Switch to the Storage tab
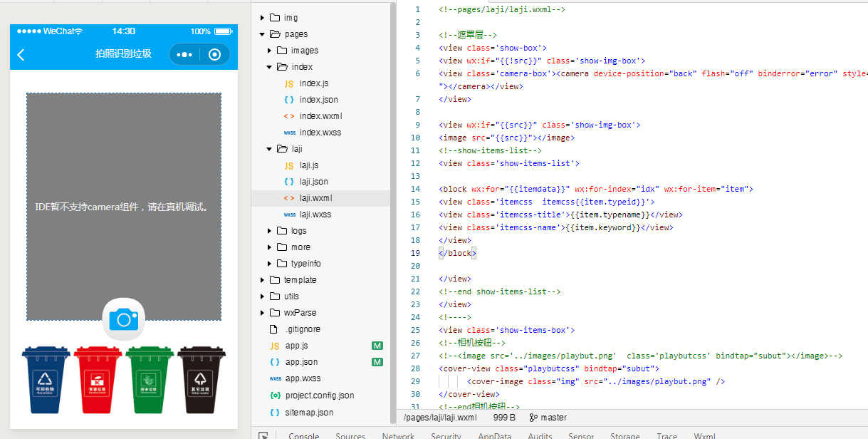 (625, 435)
